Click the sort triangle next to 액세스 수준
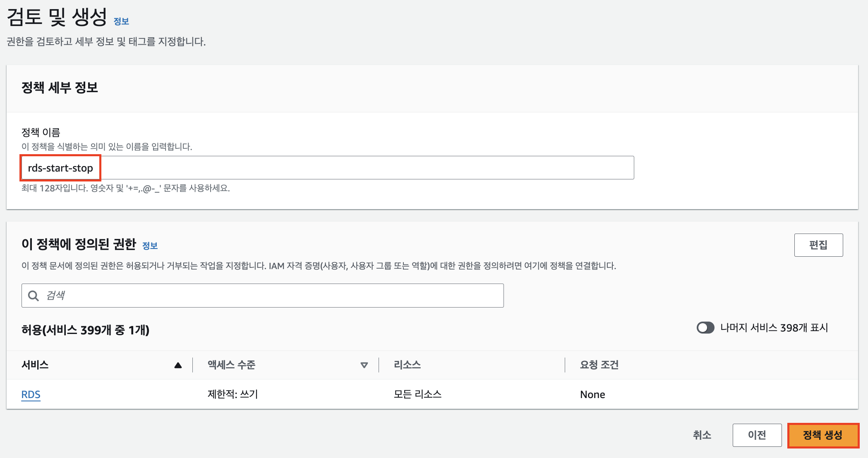The height and width of the screenshot is (458, 868). tap(364, 365)
